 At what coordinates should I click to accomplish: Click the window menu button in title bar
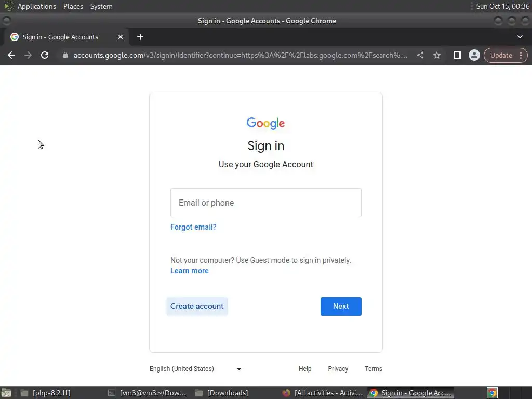(6, 21)
